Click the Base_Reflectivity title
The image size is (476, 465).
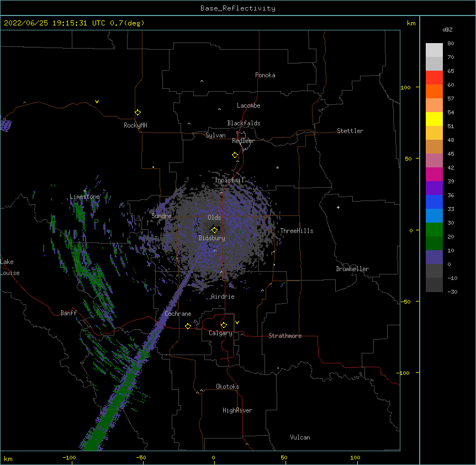[x=238, y=8]
